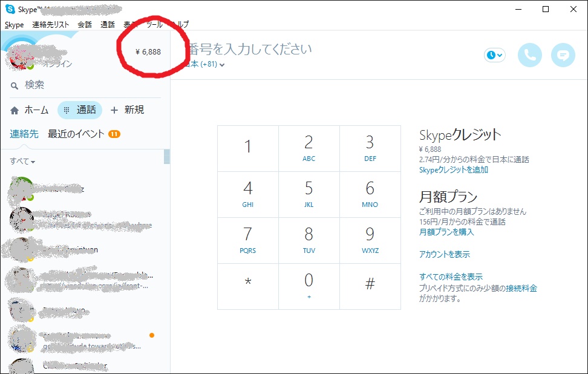Screen dimensions: 588x374
Task: Expand the 日本 (+81) country code dropdown
Action: pos(204,64)
